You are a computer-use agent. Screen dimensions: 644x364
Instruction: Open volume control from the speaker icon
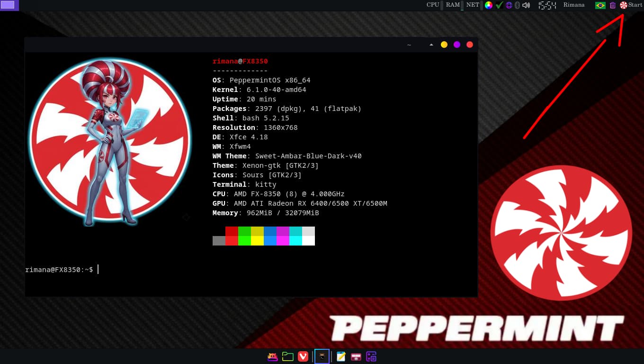[526, 5]
